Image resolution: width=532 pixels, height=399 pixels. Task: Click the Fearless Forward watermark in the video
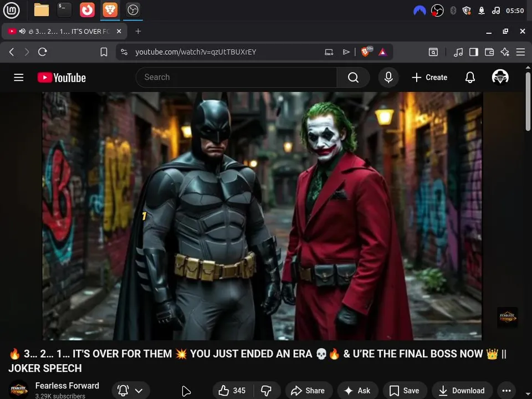point(507,318)
